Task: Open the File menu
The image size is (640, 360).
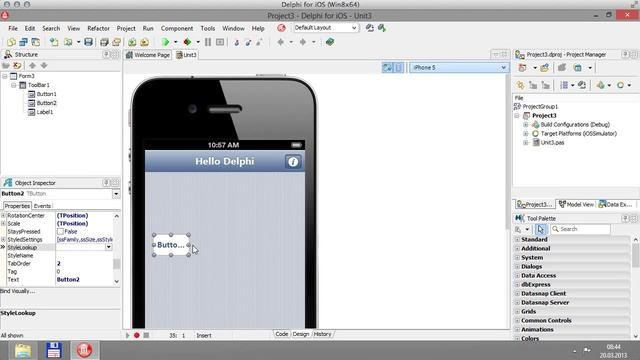Action: [13, 28]
